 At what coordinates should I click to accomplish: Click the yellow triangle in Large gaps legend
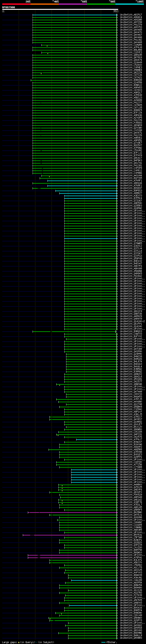19,642
